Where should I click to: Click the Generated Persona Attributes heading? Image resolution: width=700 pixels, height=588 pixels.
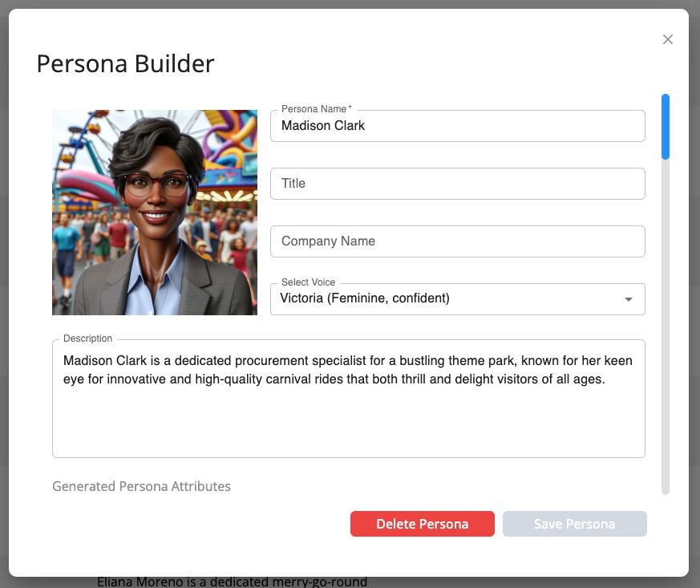tap(141, 486)
